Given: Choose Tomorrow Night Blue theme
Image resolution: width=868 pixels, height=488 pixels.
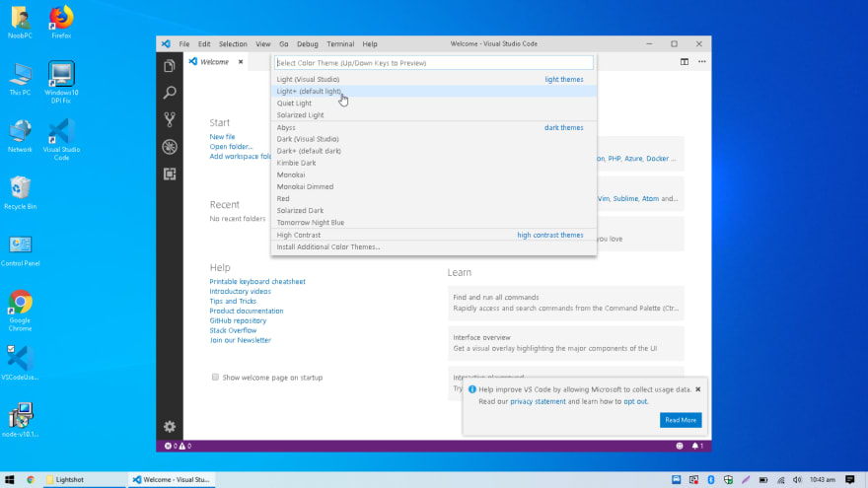Looking at the screenshot, I should (433, 223).
